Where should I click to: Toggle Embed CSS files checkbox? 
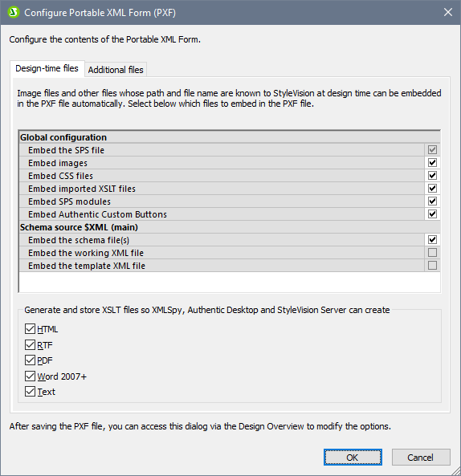click(432, 176)
